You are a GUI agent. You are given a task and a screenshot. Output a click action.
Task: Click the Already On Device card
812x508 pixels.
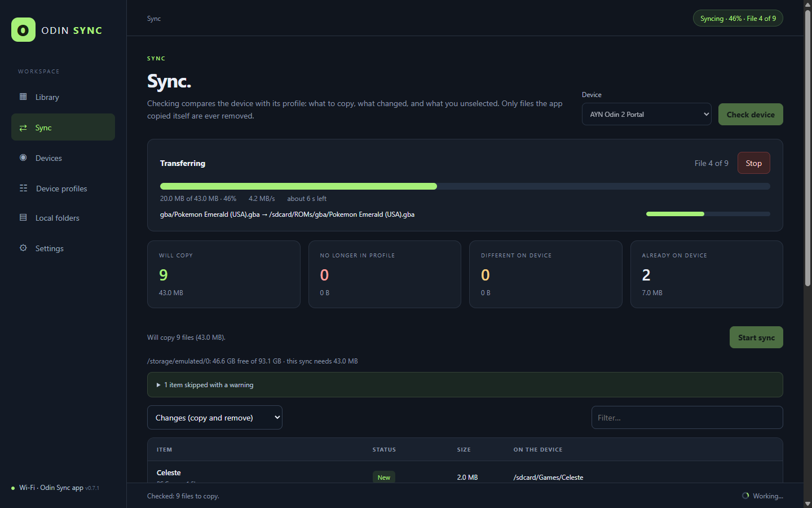tap(707, 274)
